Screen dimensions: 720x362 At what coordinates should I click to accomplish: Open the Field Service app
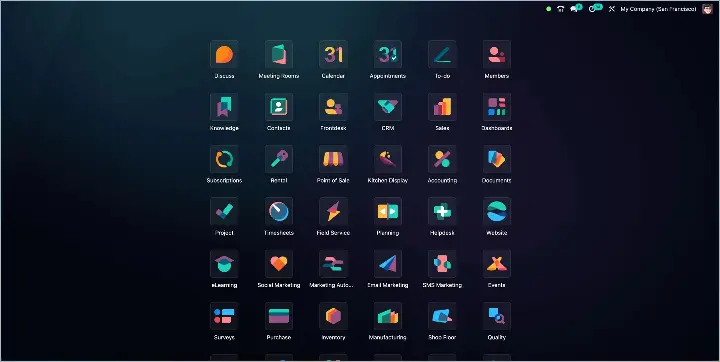click(333, 212)
